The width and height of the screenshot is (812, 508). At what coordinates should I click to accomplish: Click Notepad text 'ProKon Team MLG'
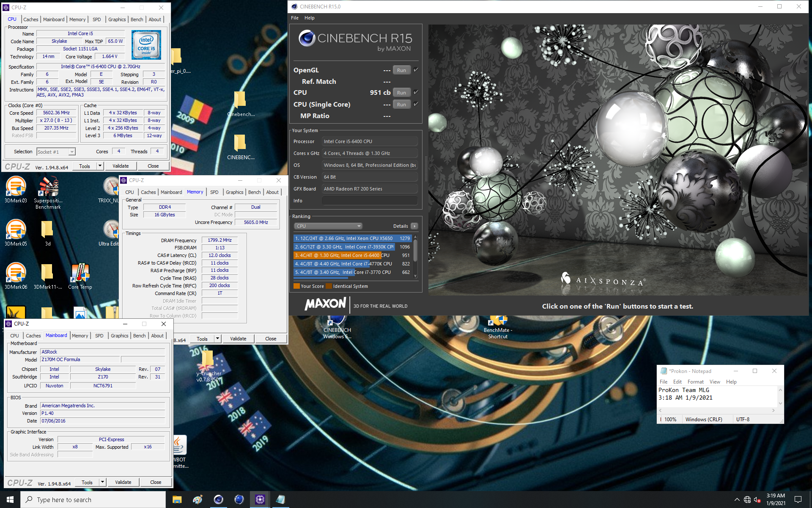(684, 390)
